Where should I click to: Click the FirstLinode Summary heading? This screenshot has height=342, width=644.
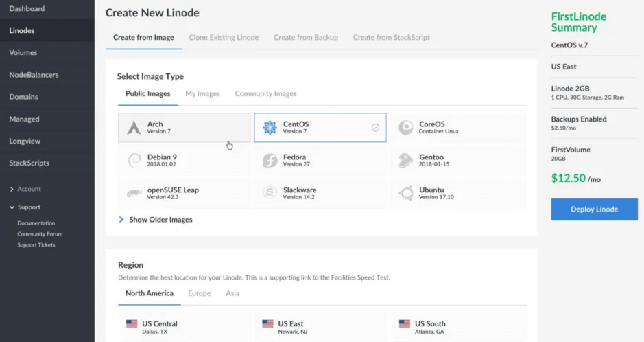pyautogui.click(x=579, y=22)
